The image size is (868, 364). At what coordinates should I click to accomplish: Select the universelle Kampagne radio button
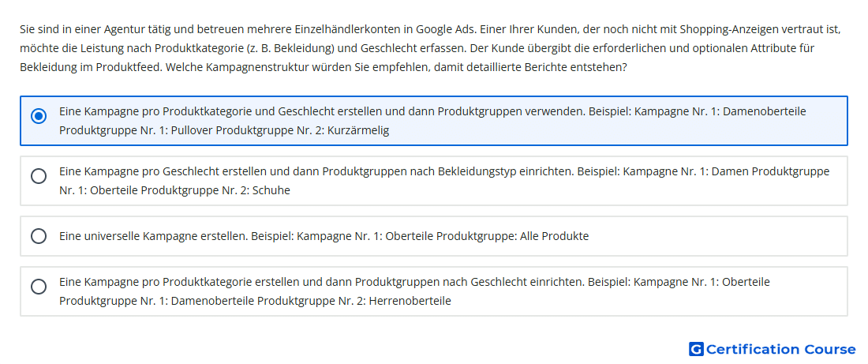(x=39, y=236)
